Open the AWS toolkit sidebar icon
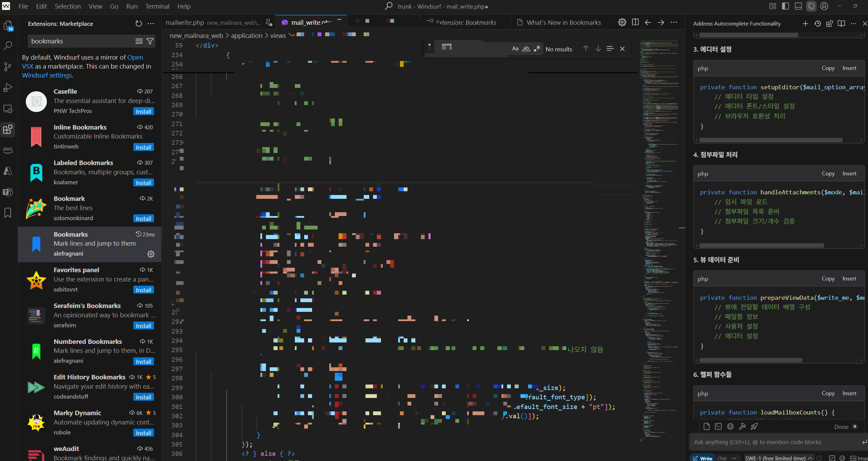Screen dimensions: 868x461 point(8,150)
